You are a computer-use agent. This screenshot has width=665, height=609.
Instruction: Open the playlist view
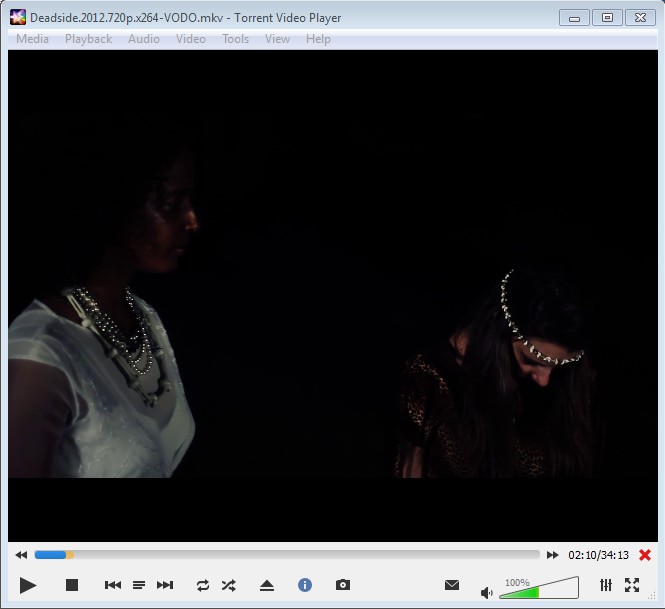139,585
